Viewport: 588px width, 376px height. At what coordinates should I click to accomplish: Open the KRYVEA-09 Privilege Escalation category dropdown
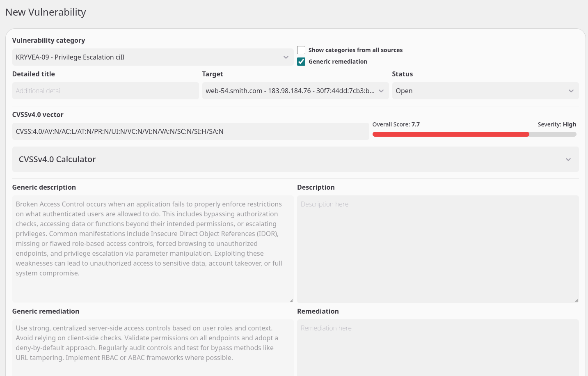point(148,57)
